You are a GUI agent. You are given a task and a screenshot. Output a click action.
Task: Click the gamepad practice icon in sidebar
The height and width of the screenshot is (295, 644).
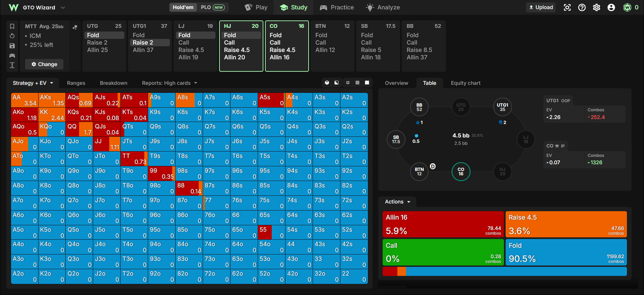(x=12, y=55)
